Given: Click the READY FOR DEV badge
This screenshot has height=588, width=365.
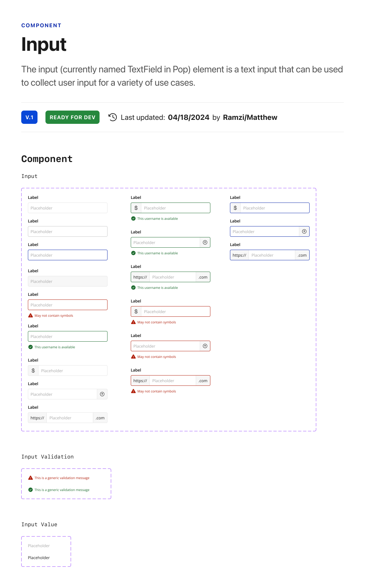Looking at the screenshot, I should tap(72, 117).
